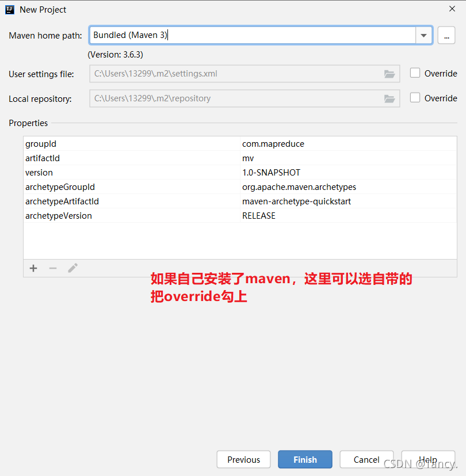Click the Finish button
466x476 pixels.
(305, 459)
